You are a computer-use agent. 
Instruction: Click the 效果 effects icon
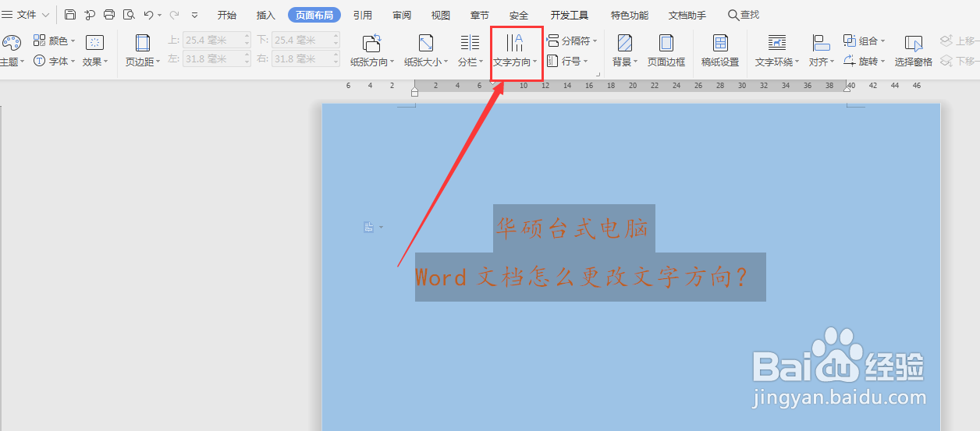(94, 42)
